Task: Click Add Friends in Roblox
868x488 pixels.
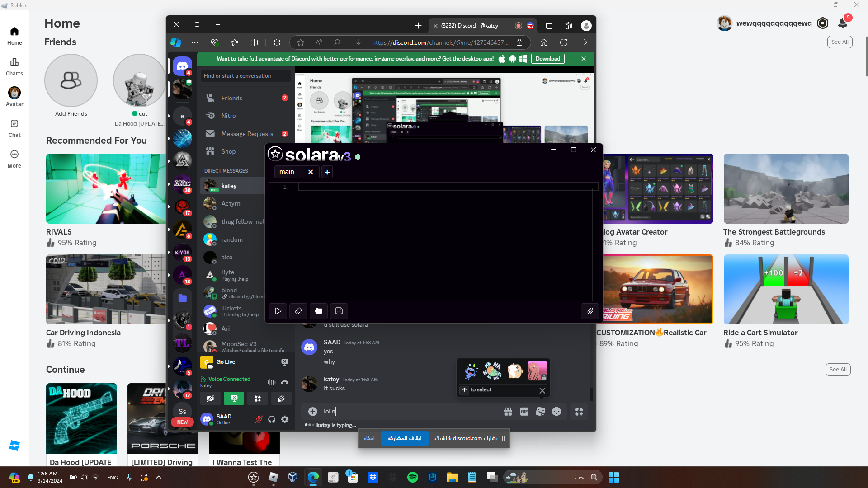Action: (x=71, y=86)
